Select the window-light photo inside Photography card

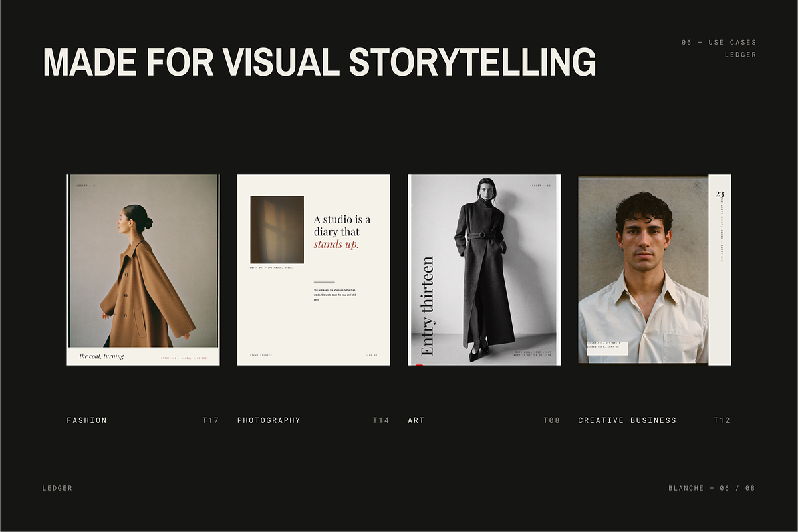coord(277,229)
